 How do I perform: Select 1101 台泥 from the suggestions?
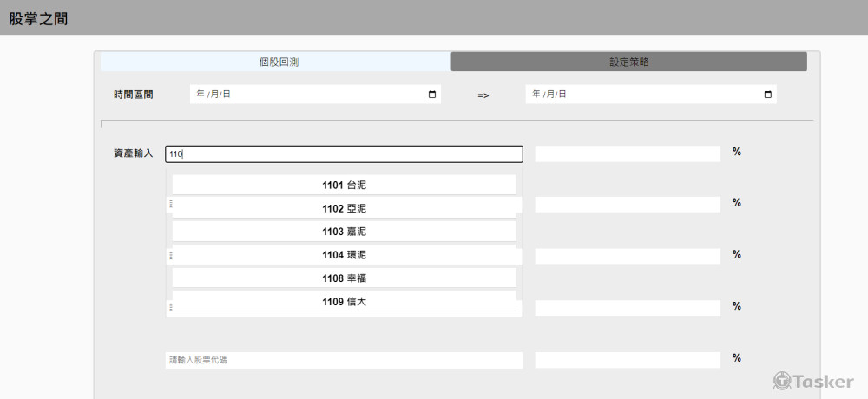pos(344,185)
